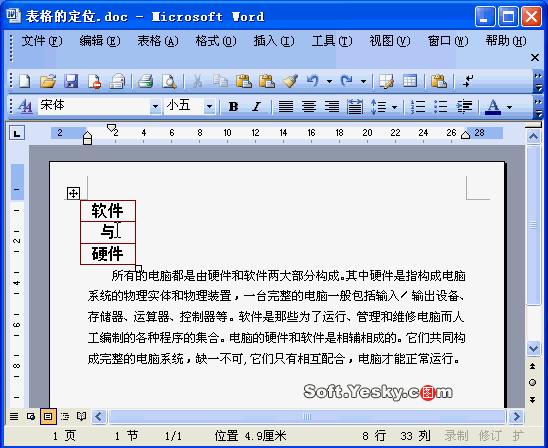Toggle Italic formatting

pyautogui.click(x=257, y=106)
